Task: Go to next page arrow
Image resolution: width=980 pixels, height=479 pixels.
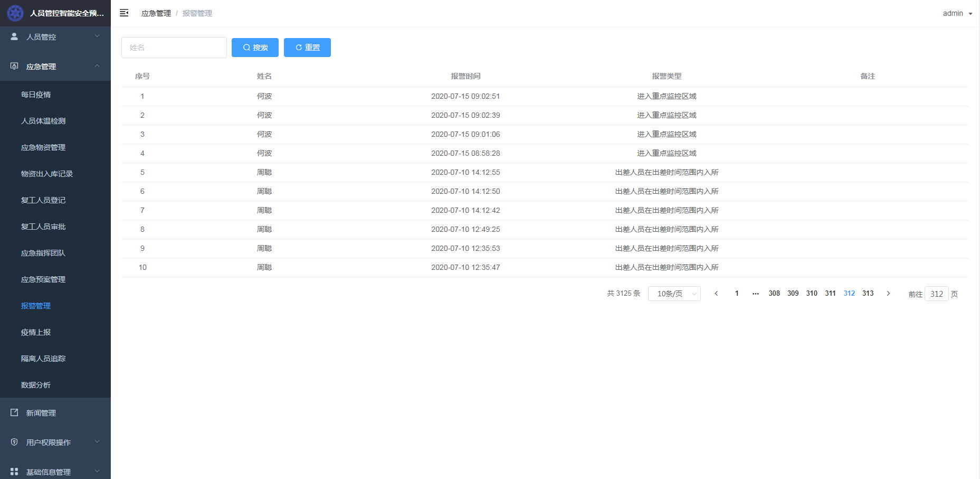Action: coord(888,294)
